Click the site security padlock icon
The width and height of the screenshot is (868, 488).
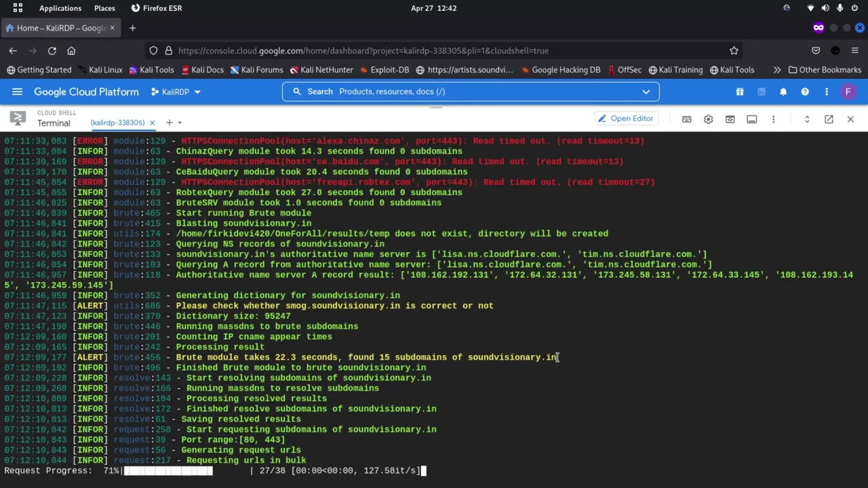click(168, 51)
